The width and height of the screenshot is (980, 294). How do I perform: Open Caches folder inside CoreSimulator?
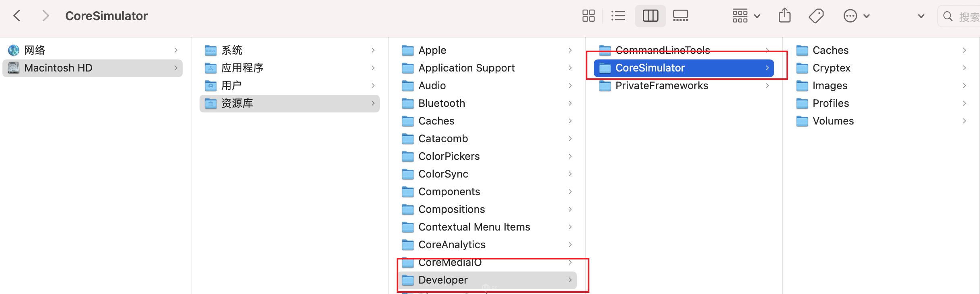tap(881, 50)
